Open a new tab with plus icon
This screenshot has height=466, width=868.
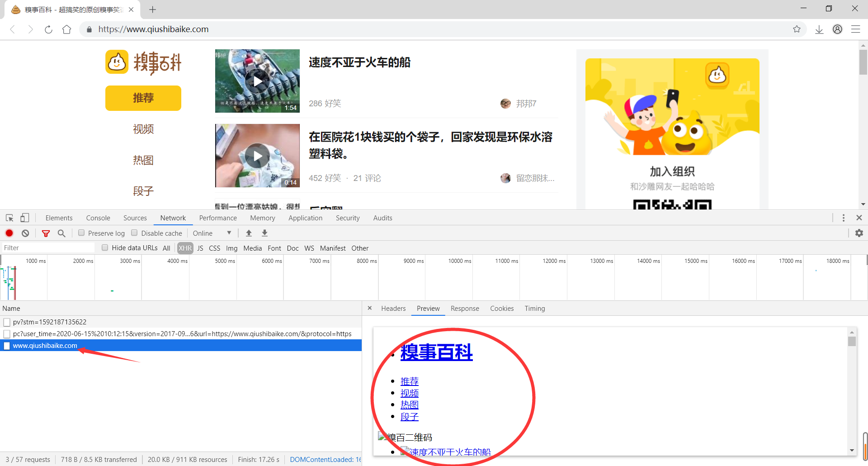[x=152, y=10]
